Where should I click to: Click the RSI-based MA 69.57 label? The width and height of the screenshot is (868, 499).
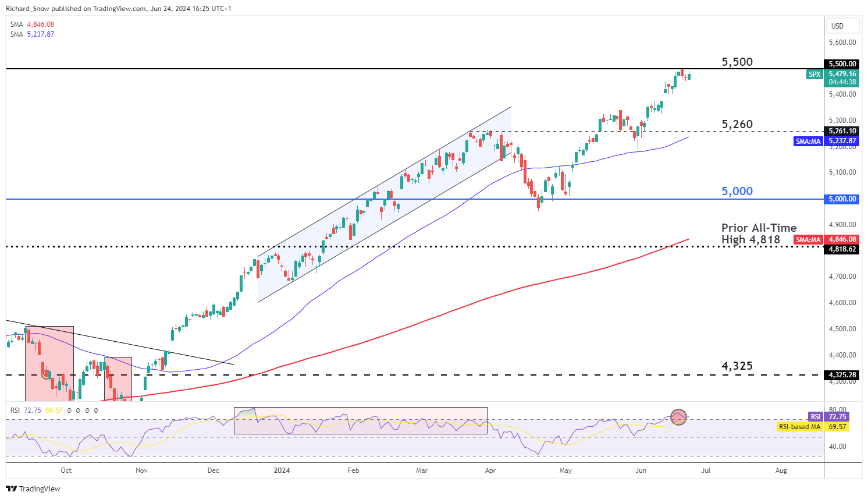813,427
